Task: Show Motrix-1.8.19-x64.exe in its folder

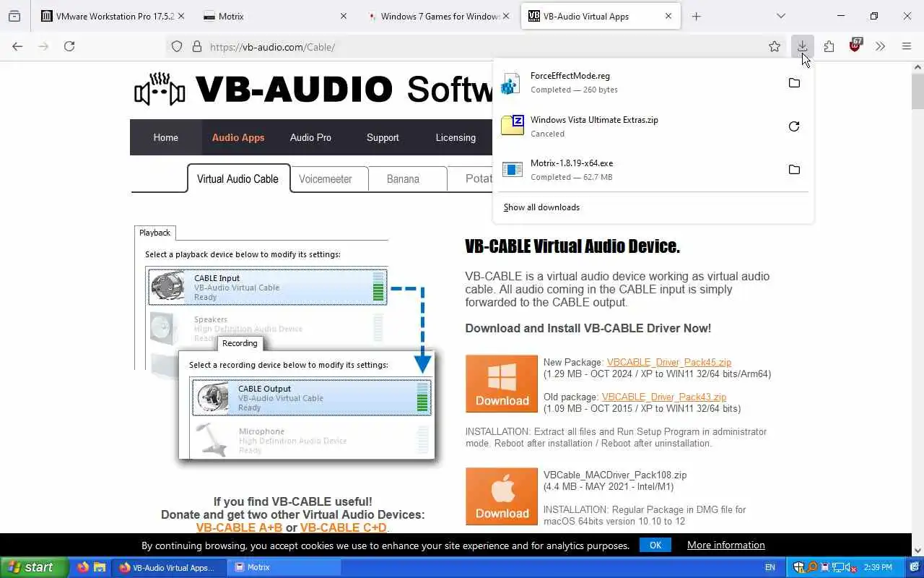Action: [x=794, y=170]
